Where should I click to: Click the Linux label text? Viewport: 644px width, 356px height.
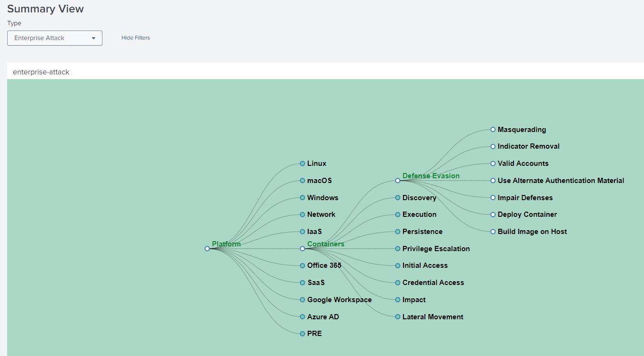(317, 163)
